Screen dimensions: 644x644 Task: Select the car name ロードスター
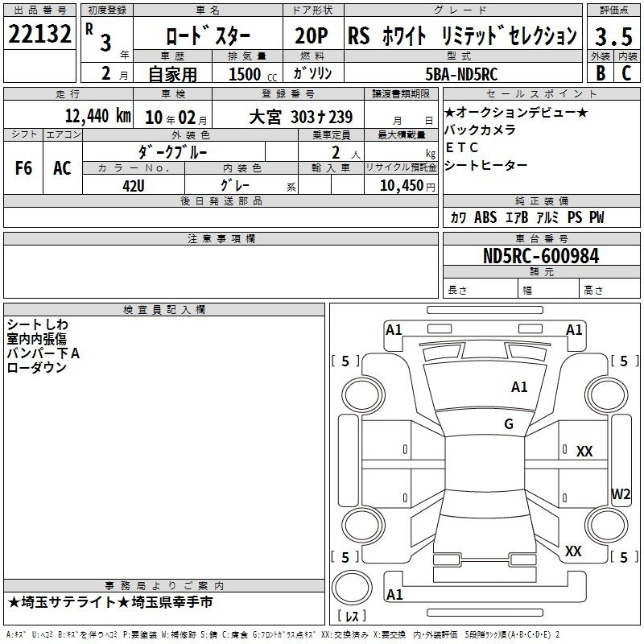click(x=208, y=35)
